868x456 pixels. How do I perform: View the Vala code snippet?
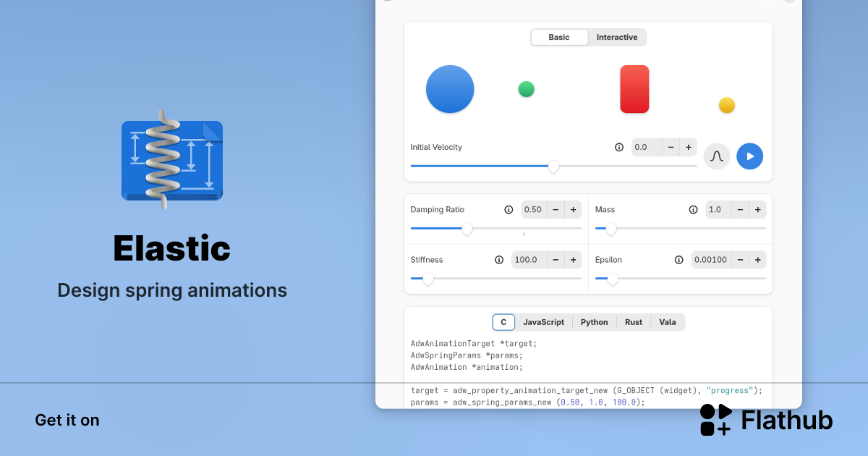pyautogui.click(x=667, y=322)
